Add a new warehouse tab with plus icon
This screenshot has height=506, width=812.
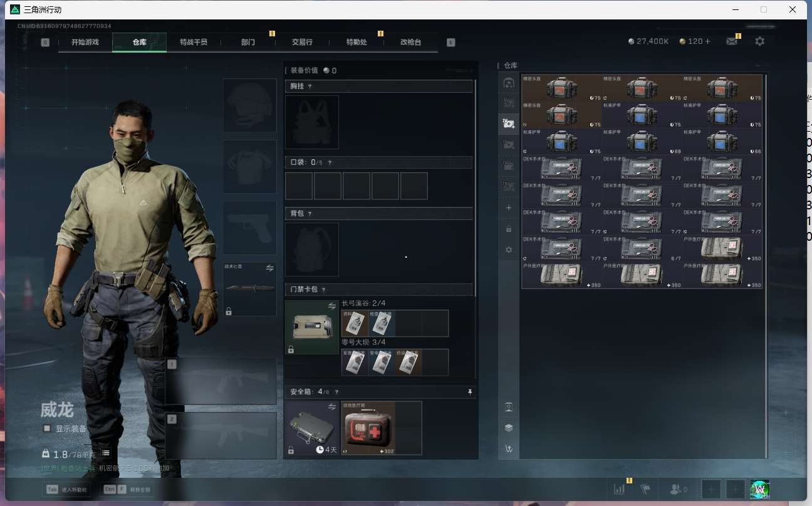pos(509,208)
